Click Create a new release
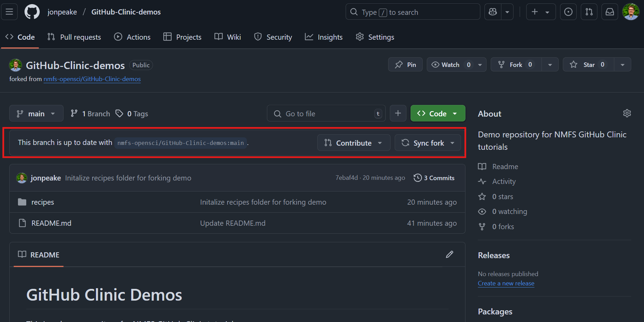Screen dimensions: 644x322 [506, 283]
